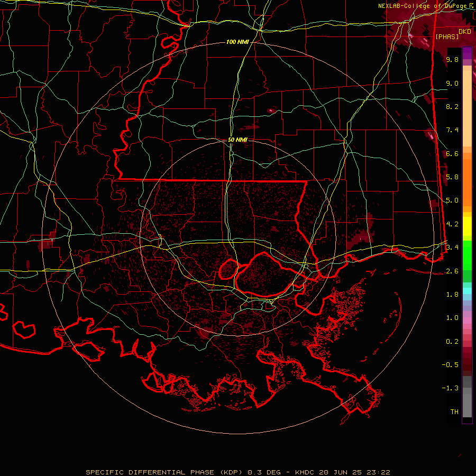The image size is (476, 476).
Task: Click the 8.2 value on the scale
Action: click(452, 106)
